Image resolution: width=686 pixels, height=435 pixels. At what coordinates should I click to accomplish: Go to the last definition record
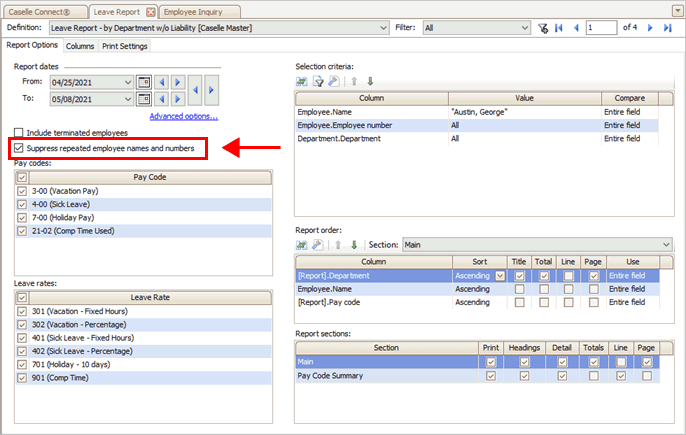pos(668,29)
